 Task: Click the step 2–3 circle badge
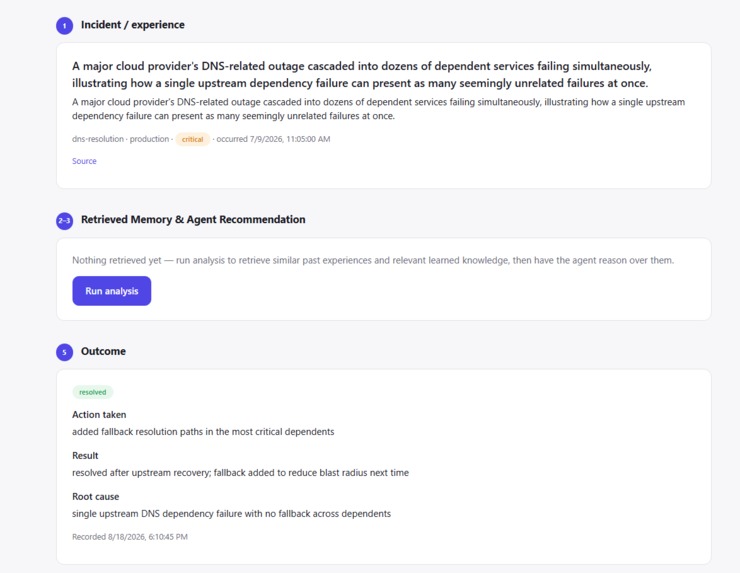click(x=65, y=221)
